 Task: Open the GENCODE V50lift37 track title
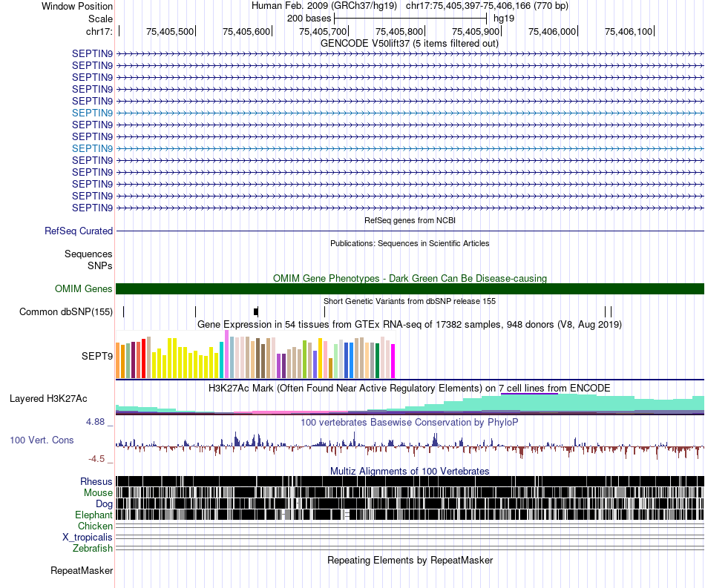410,44
